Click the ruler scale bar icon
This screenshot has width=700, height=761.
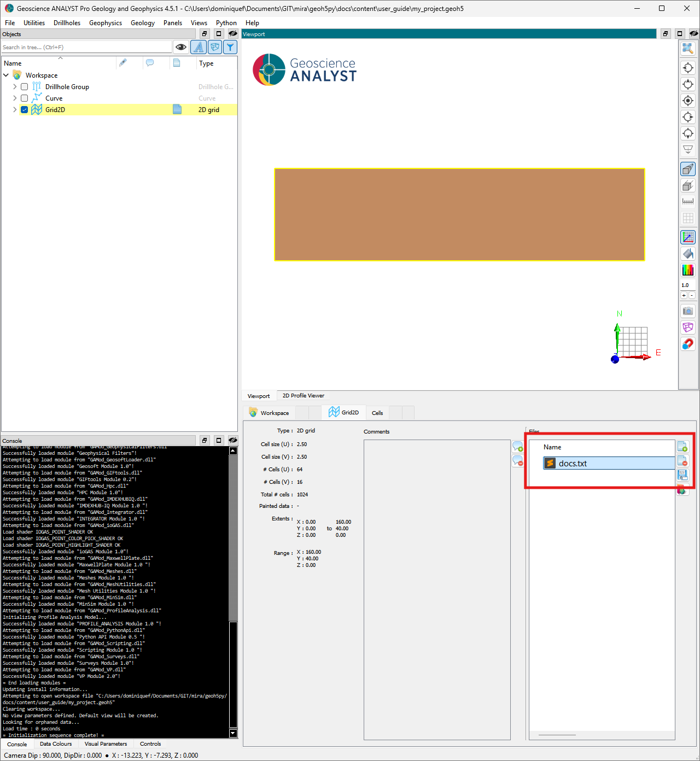tap(688, 202)
